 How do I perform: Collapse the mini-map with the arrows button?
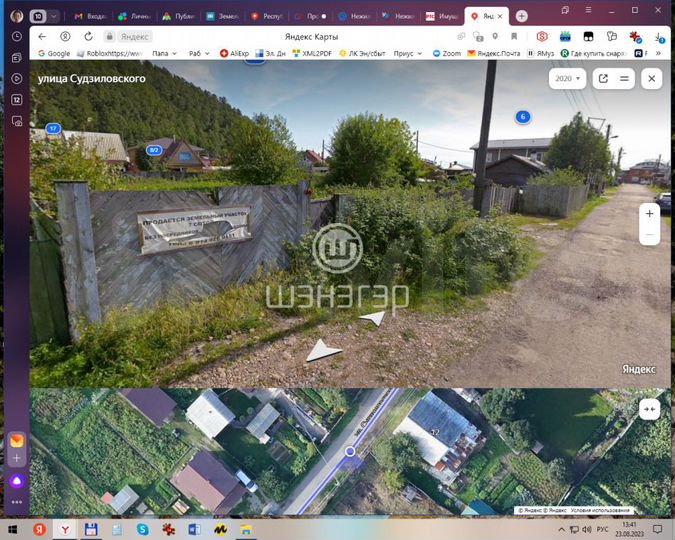[650, 409]
